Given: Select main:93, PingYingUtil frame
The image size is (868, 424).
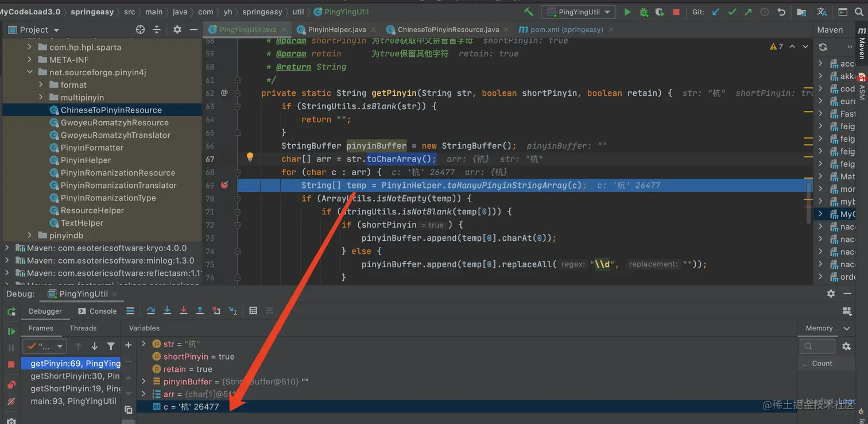Looking at the screenshot, I should tap(73, 401).
